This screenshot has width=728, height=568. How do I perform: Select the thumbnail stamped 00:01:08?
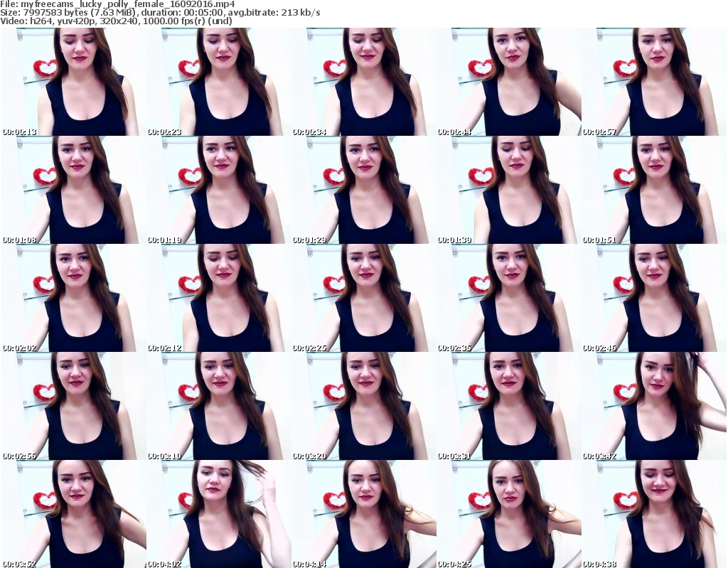pyautogui.click(x=74, y=190)
